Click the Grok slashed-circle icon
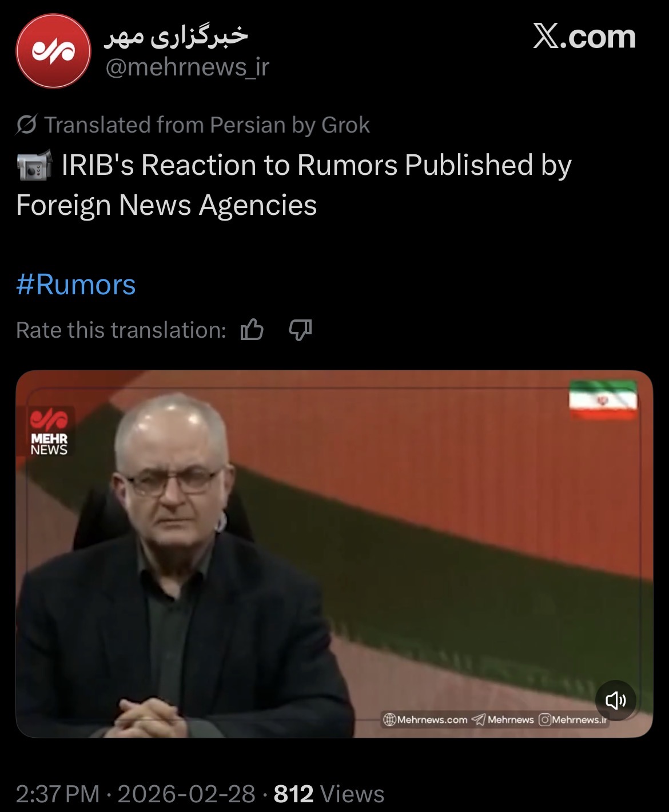The image size is (669, 812). click(27, 125)
